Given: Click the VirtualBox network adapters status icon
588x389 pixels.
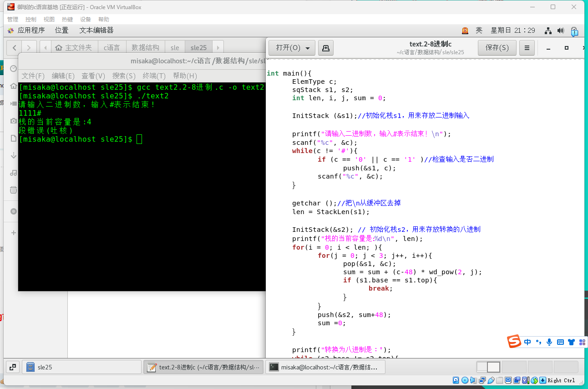Looking at the screenshot, I should click(482, 380).
